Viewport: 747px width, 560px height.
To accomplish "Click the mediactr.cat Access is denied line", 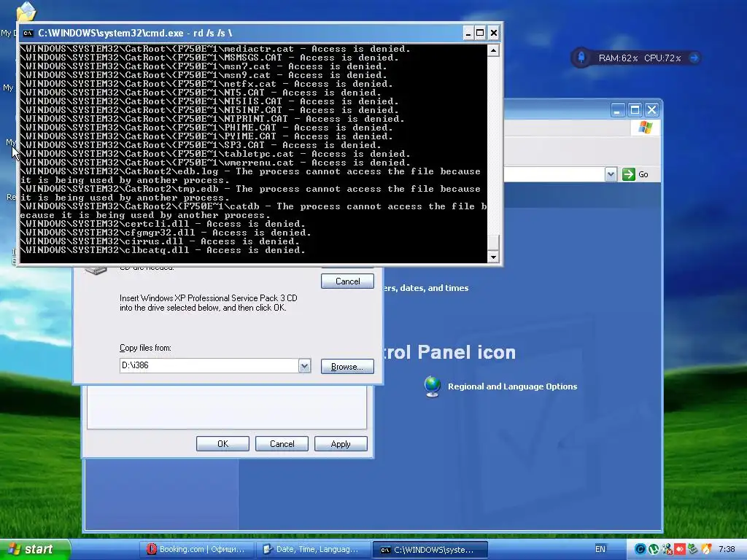I will (215, 49).
